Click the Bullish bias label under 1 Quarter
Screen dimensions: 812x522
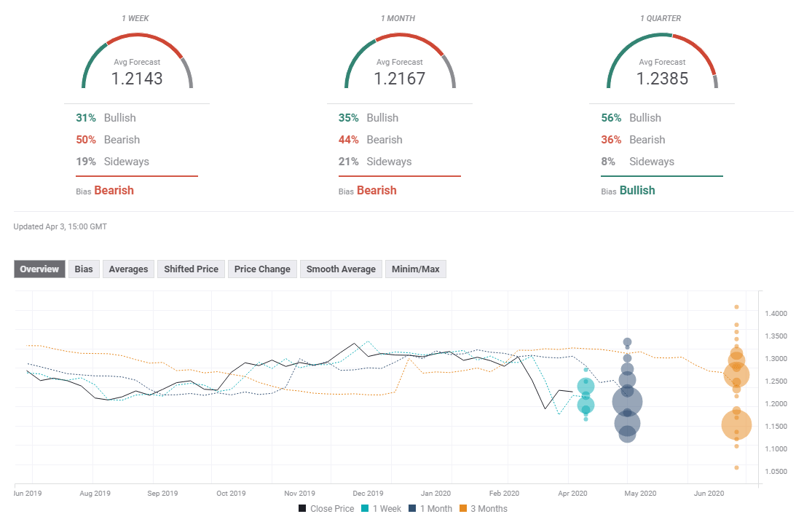[637, 190]
